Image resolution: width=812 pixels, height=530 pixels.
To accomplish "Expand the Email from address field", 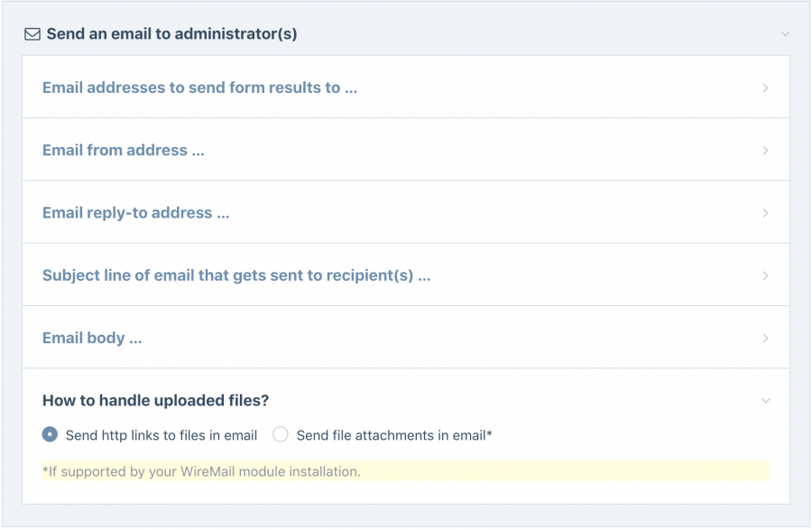I will point(406,150).
